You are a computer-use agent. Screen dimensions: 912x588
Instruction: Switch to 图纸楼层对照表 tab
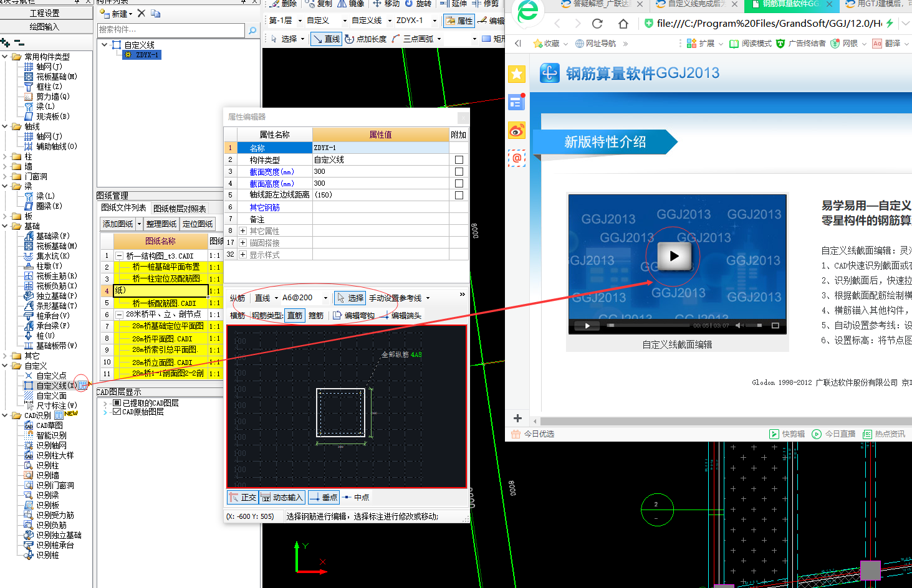pyautogui.click(x=180, y=208)
